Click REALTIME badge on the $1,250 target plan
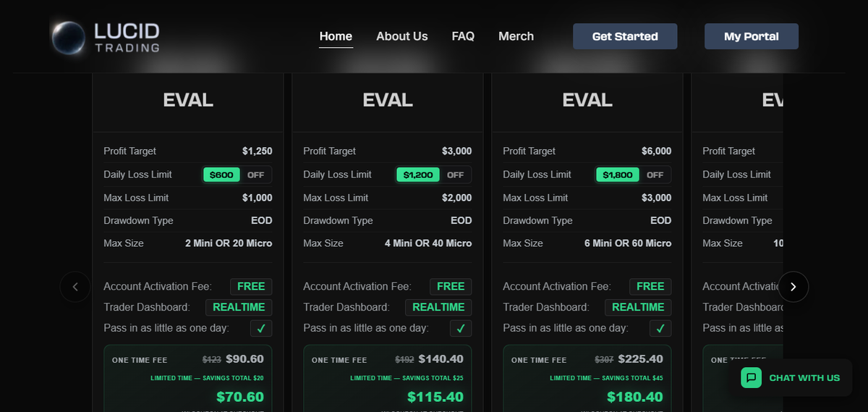 (239, 307)
